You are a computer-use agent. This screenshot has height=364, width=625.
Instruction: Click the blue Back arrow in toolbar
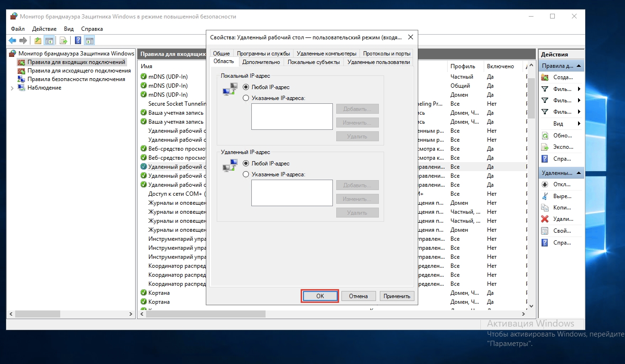(x=12, y=40)
